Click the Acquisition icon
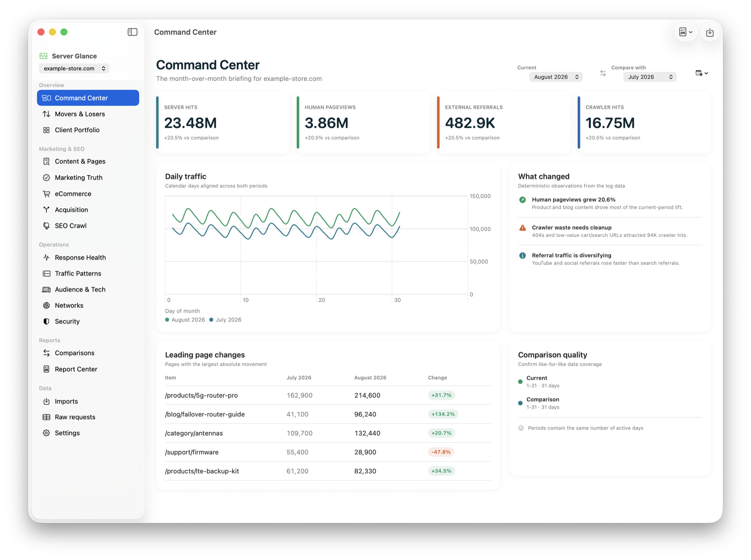The image size is (751, 560). [x=46, y=209]
